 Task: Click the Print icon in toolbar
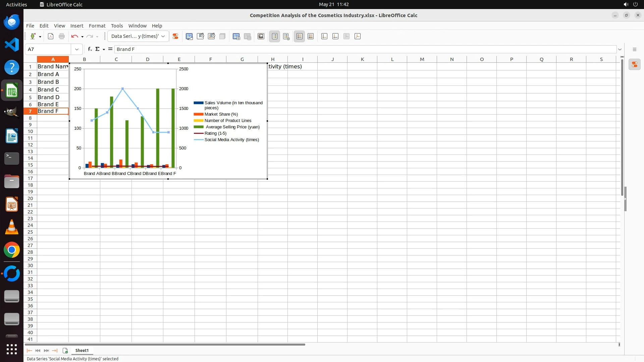(x=62, y=36)
